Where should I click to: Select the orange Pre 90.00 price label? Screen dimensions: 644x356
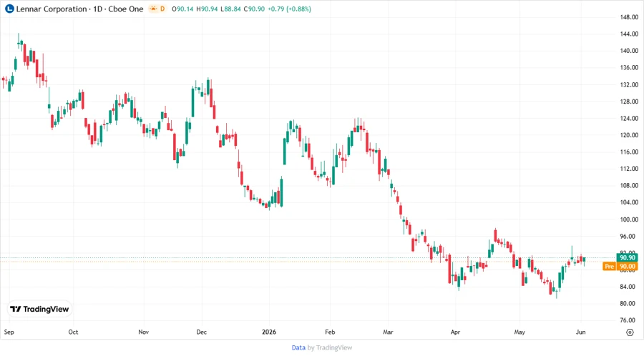coord(620,266)
